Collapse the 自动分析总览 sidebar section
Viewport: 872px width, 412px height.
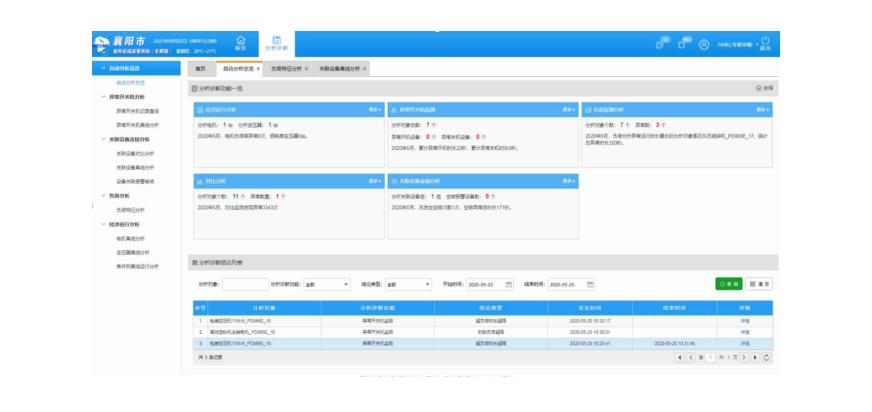click(99, 68)
